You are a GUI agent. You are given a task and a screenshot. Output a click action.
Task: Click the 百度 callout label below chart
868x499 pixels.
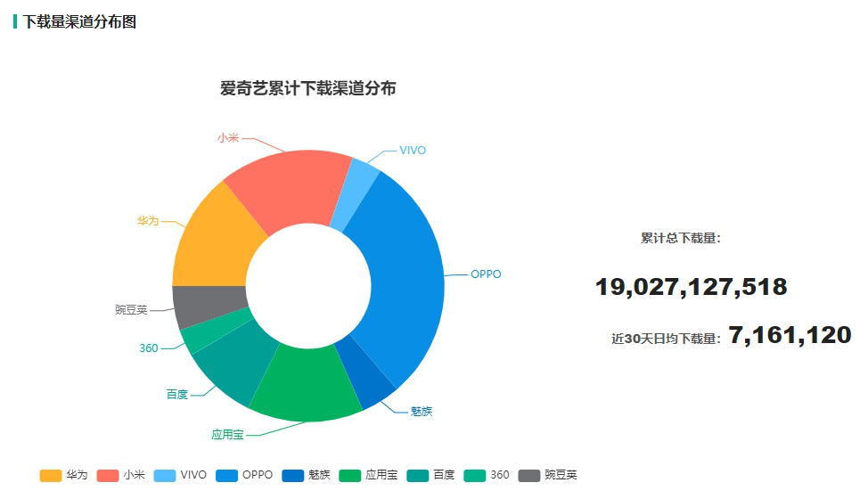[177, 395]
